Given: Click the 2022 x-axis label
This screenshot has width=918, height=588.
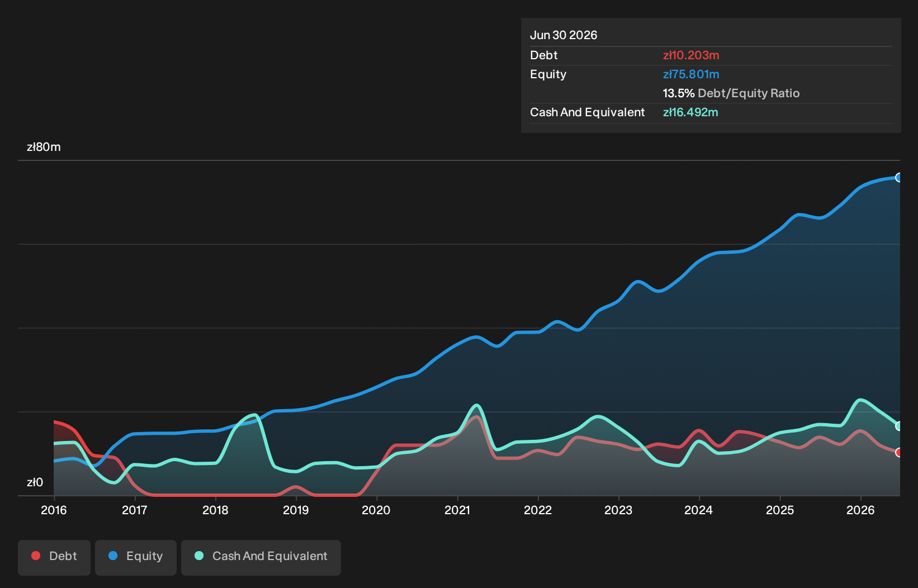Looking at the screenshot, I should click(538, 510).
